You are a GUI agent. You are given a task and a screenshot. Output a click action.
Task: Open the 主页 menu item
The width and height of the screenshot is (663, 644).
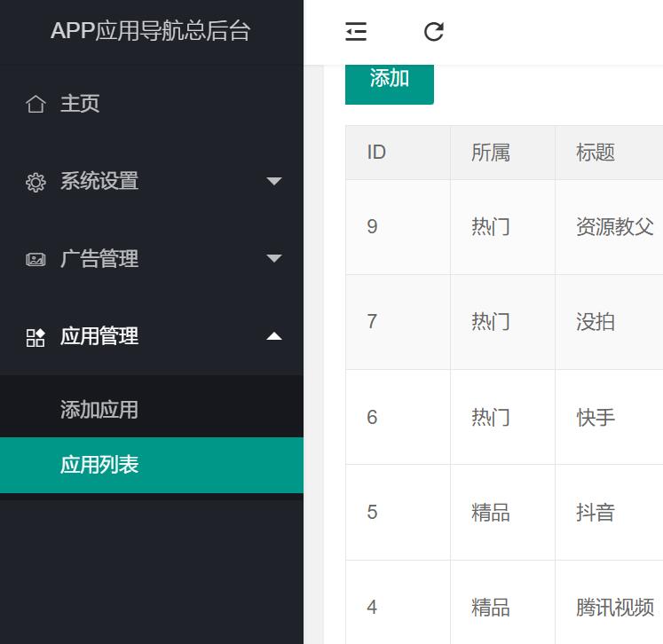(80, 104)
